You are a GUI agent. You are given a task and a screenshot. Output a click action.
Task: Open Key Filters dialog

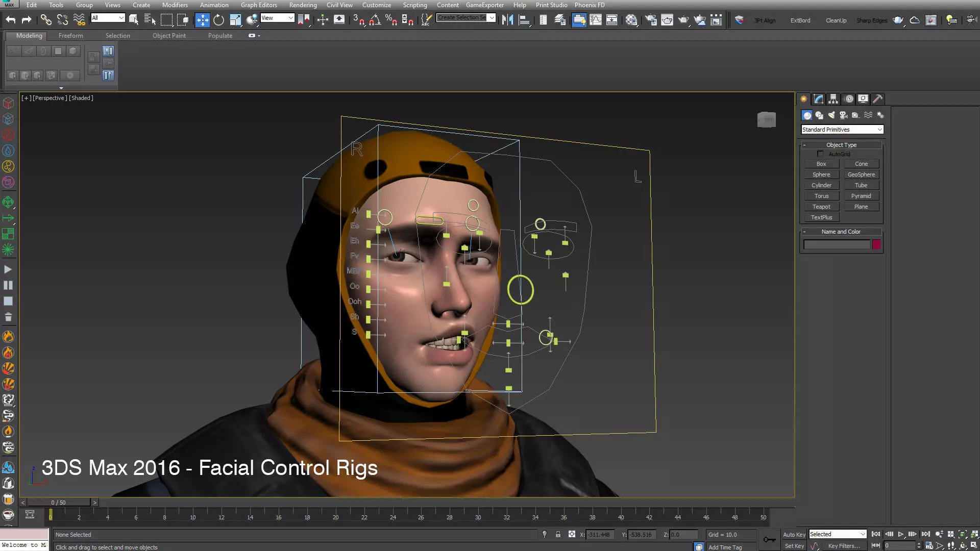click(x=844, y=546)
